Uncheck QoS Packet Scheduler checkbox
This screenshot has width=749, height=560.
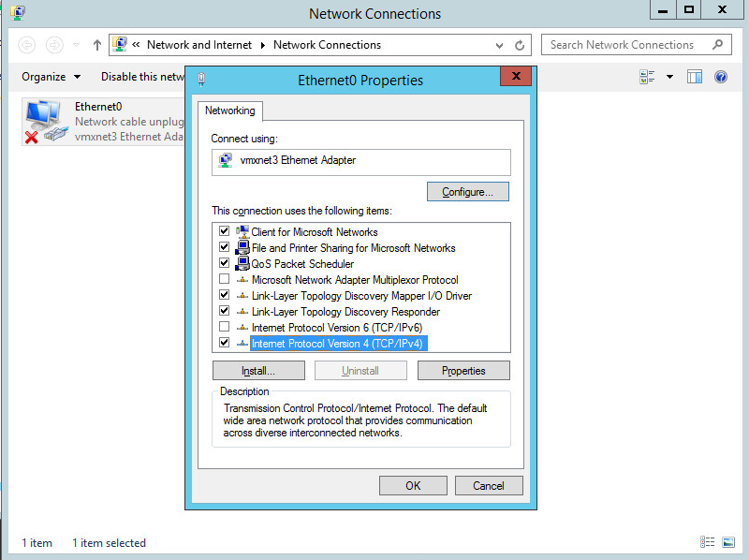point(224,263)
